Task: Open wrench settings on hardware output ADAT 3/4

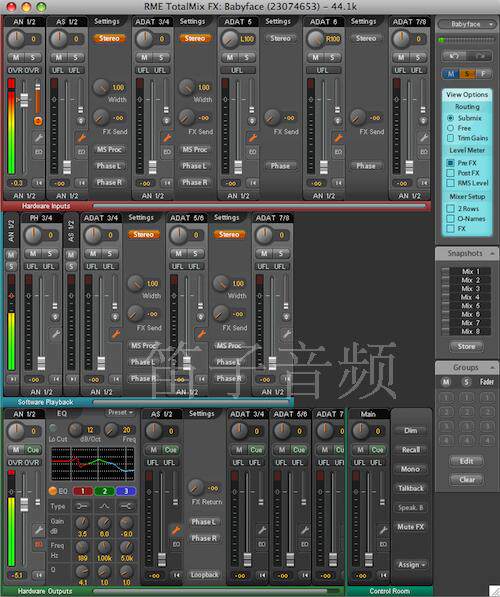Action: 261,530
